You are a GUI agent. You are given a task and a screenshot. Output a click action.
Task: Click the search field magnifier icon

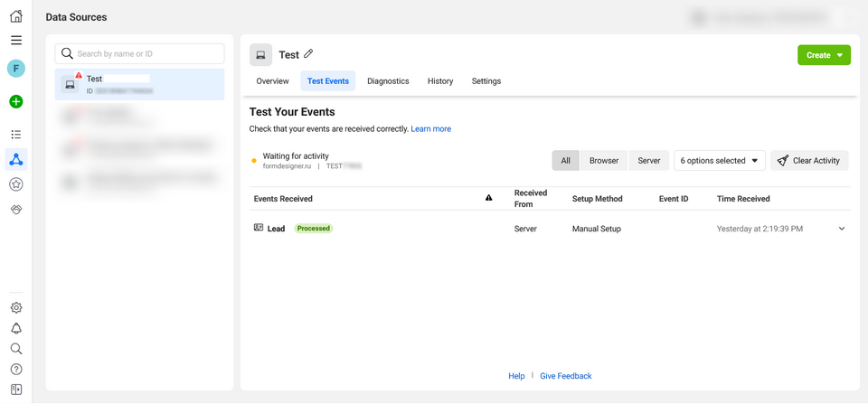point(68,53)
